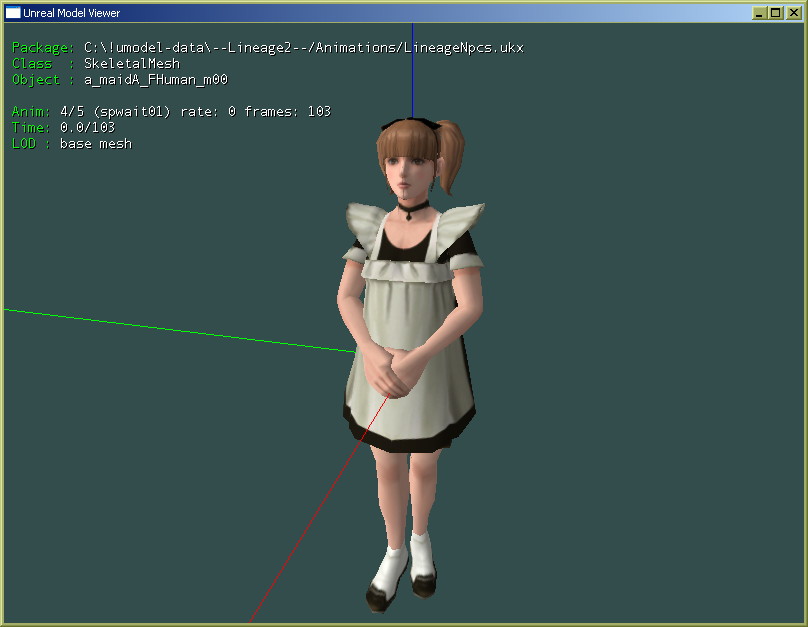Click the 'Unreal Model Viewer' title text

pyautogui.click(x=72, y=13)
